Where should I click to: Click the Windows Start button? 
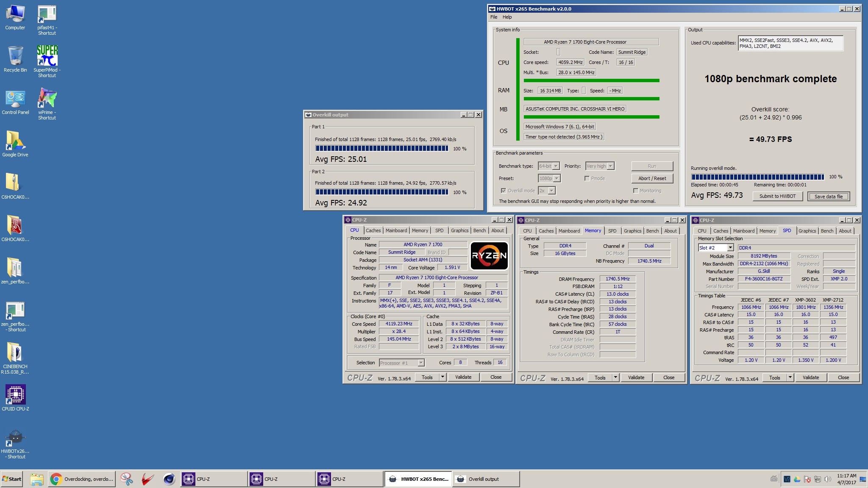12,479
